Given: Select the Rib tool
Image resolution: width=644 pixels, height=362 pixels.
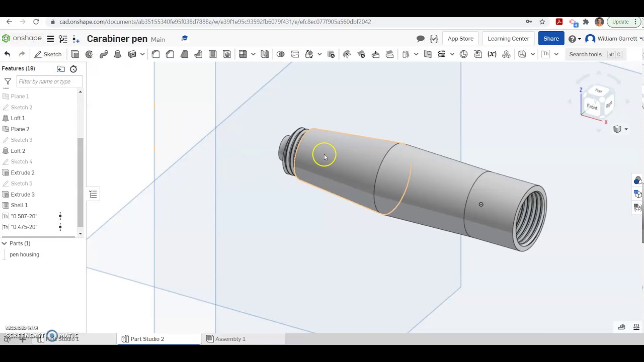Looking at the screenshot, I should [x=198, y=54].
